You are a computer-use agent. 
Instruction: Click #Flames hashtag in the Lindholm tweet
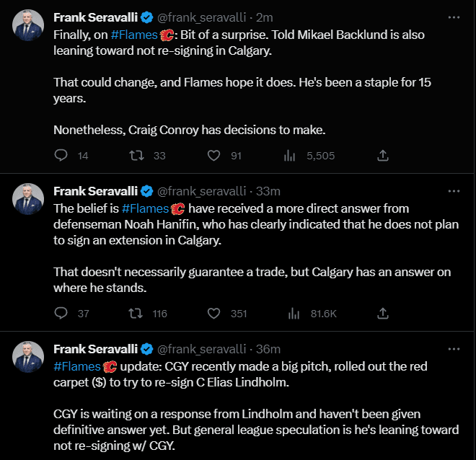77,366
